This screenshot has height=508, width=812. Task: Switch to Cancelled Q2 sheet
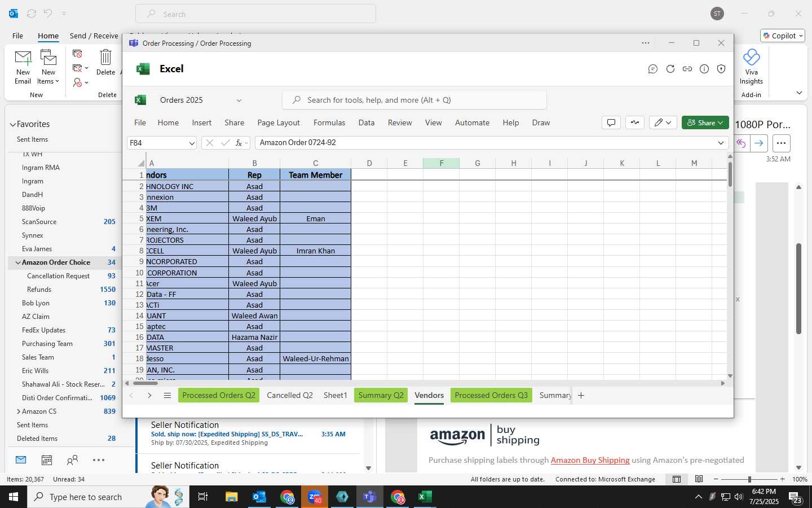coord(290,395)
